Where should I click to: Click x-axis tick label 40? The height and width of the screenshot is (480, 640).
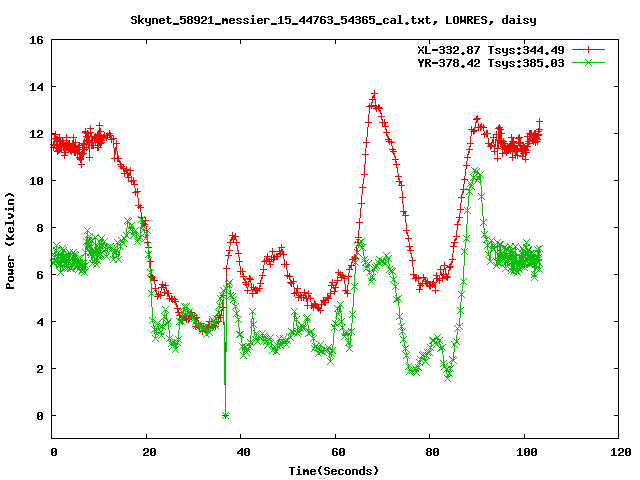click(244, 452)
